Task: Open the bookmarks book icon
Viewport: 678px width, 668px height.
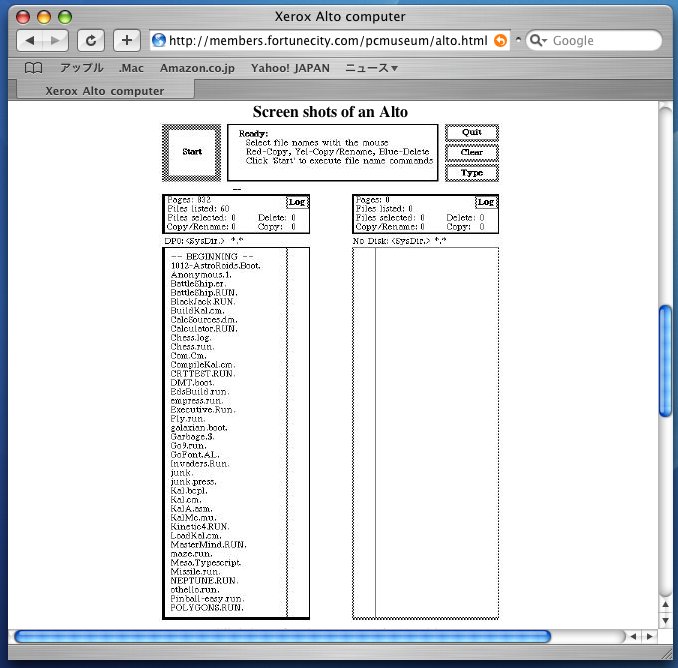Action: point(33,68)
